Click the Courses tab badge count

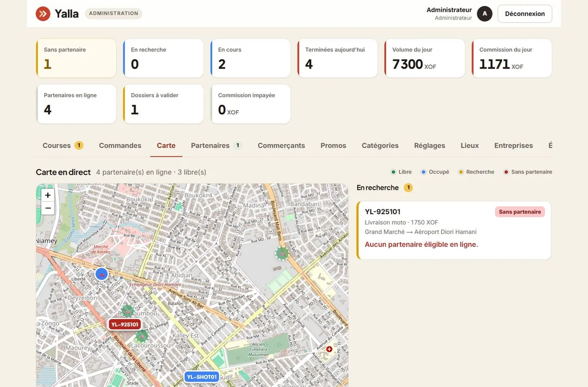point(79,145)
